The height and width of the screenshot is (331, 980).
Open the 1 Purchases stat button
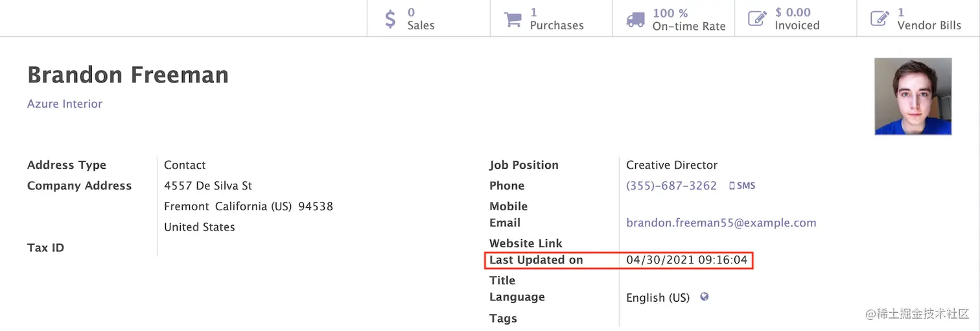(551, 19)
